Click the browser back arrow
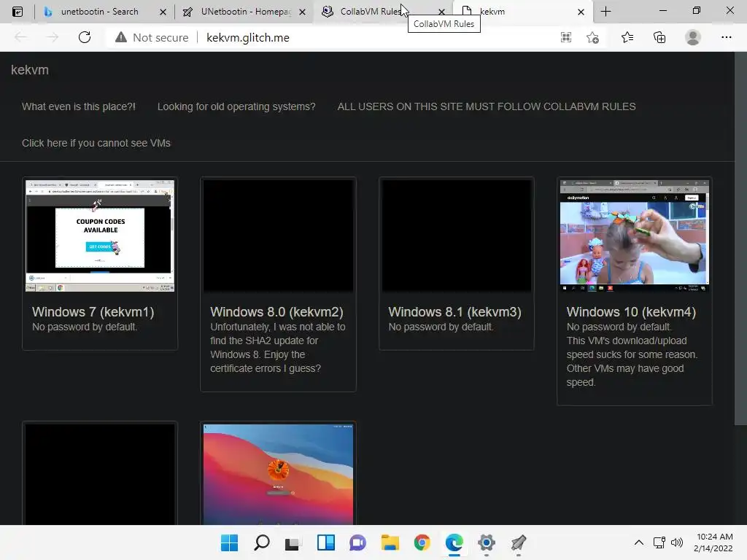The height and width of the screenshot is (560, 747). pos(21,37)
